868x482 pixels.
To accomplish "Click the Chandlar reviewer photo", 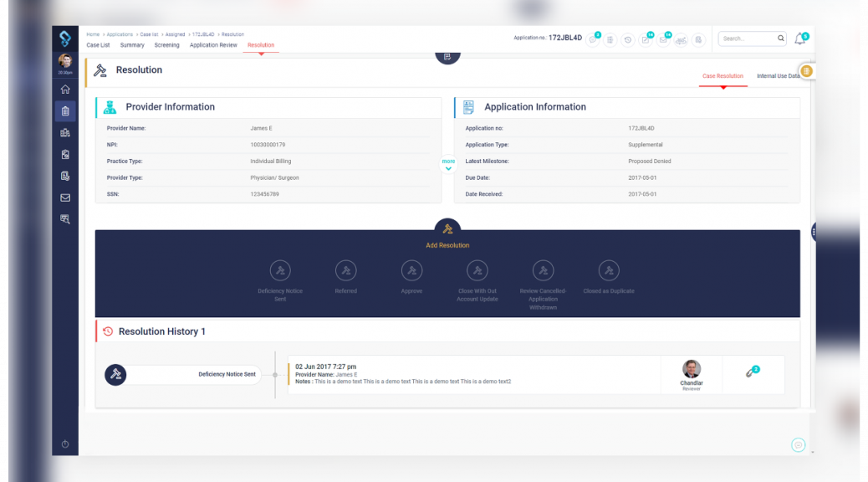I will tap(692, 369).
